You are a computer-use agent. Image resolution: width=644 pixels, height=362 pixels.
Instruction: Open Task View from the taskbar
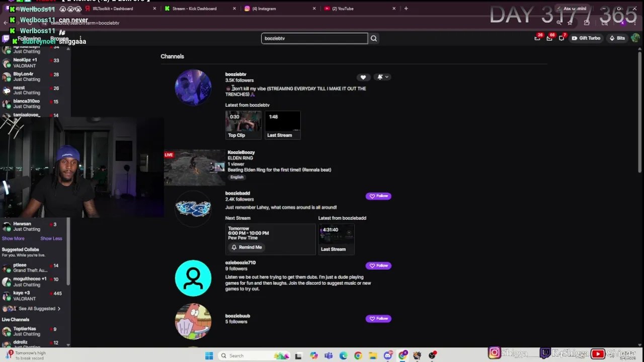298,355
